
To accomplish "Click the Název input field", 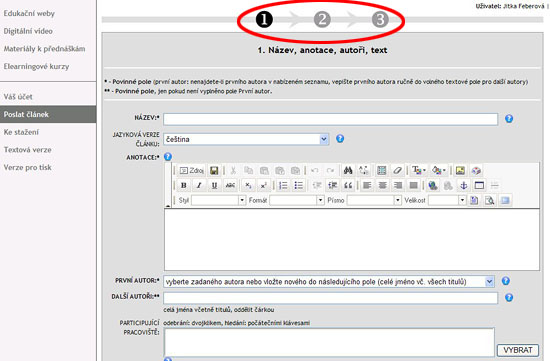I will [x=330, y=119].
